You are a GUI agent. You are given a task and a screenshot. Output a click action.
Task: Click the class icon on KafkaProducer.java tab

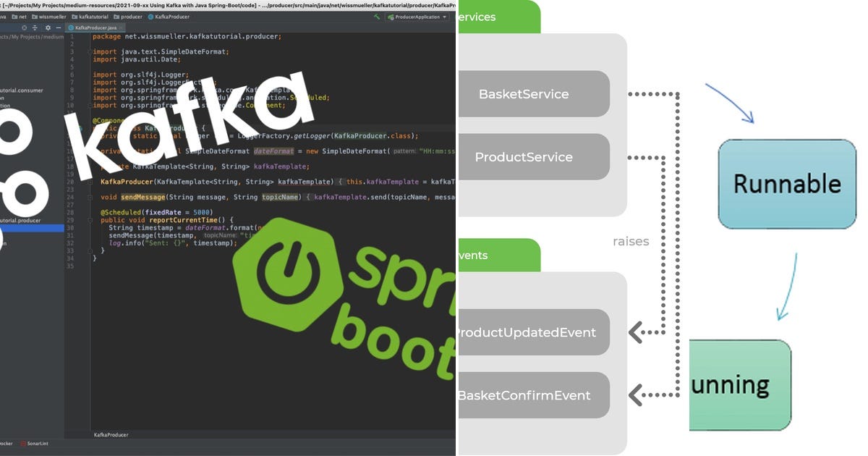tap(70, 28)
